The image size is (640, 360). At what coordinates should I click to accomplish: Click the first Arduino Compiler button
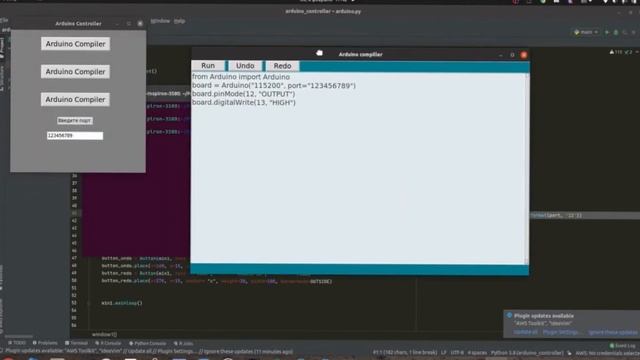pos(76,44)
